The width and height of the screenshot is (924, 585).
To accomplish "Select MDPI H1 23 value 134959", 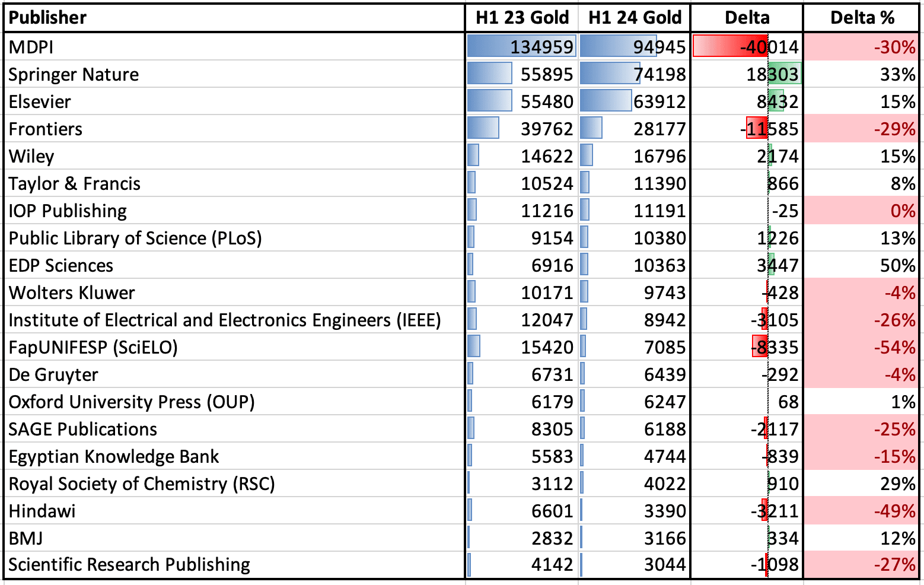I will (x=522, y=46).
